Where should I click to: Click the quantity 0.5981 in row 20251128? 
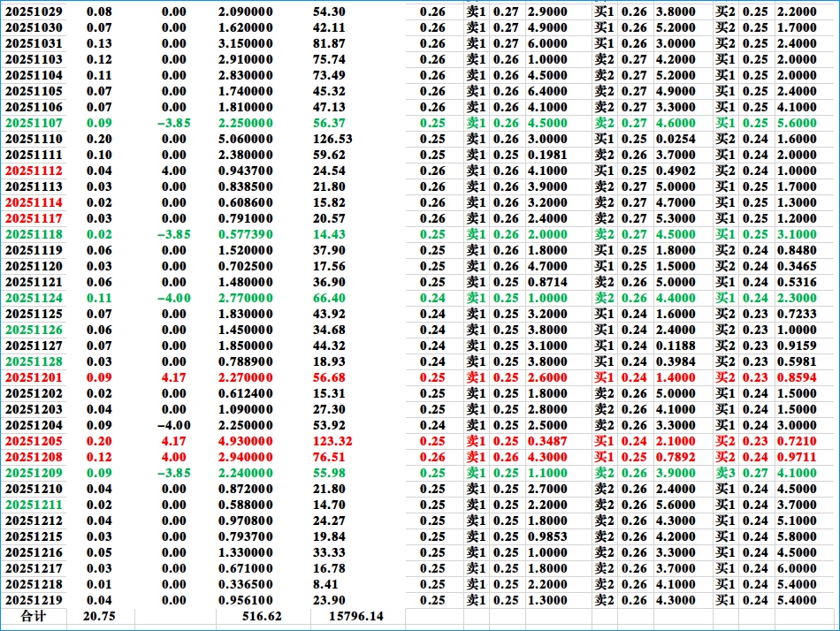coord(797,362)
